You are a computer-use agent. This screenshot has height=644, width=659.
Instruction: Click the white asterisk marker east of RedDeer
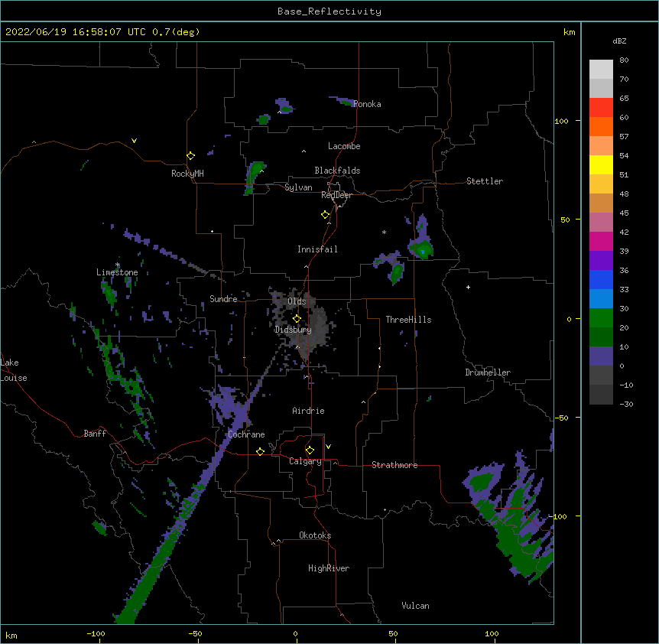point(384,232)
